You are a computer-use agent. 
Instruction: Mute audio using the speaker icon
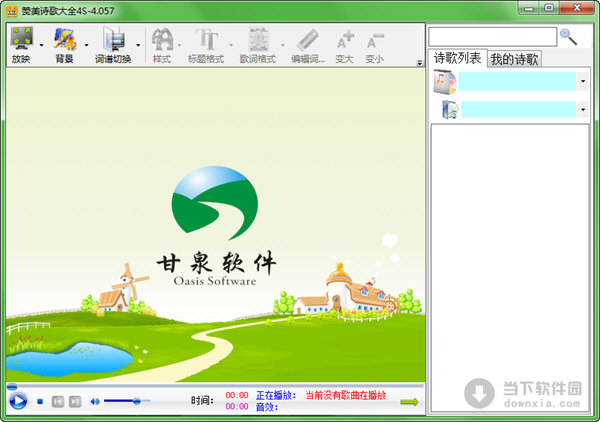point(95,401)
